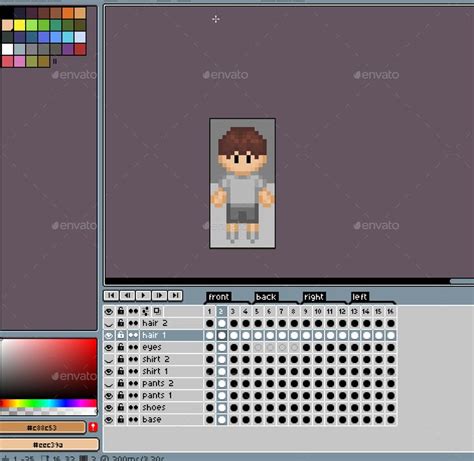Hide the shirt 1 layer

click(109, 371)
